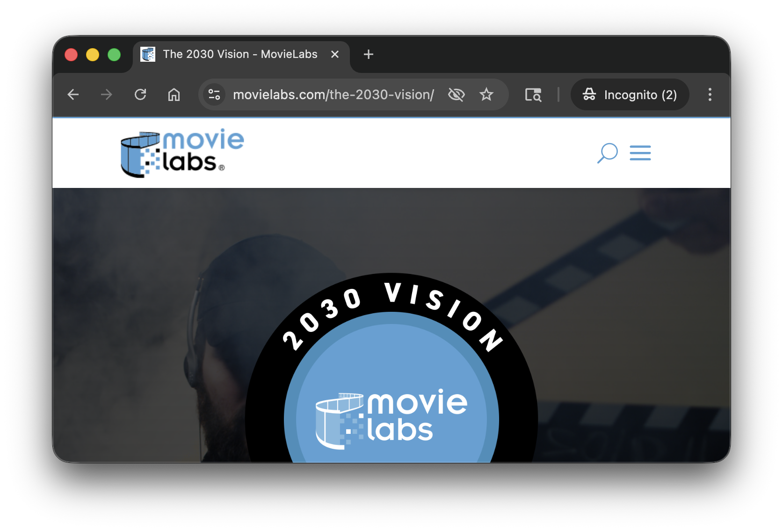Open the browser home page
Screen dimensions: 783x532
174,95
